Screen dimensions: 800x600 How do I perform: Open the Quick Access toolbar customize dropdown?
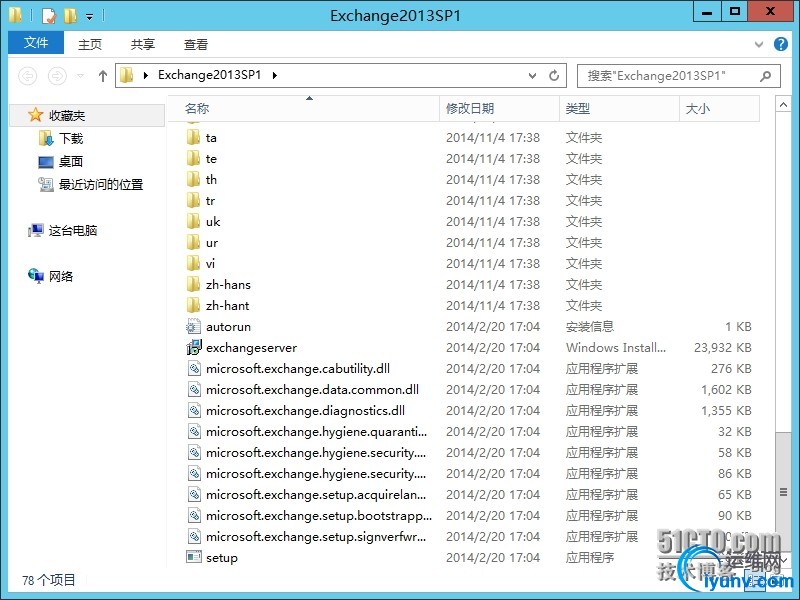(89, 16)
